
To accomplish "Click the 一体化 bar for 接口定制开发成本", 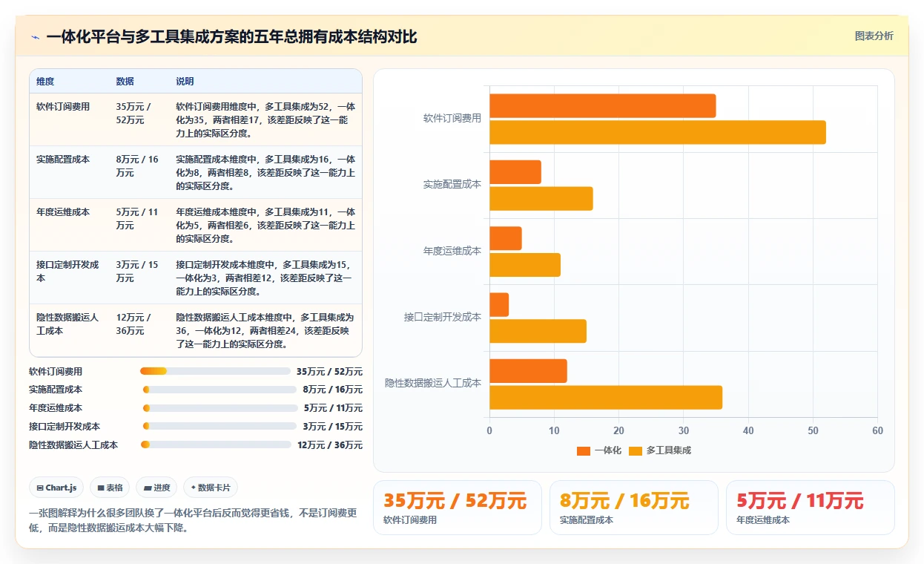I will tap(499, 305).
